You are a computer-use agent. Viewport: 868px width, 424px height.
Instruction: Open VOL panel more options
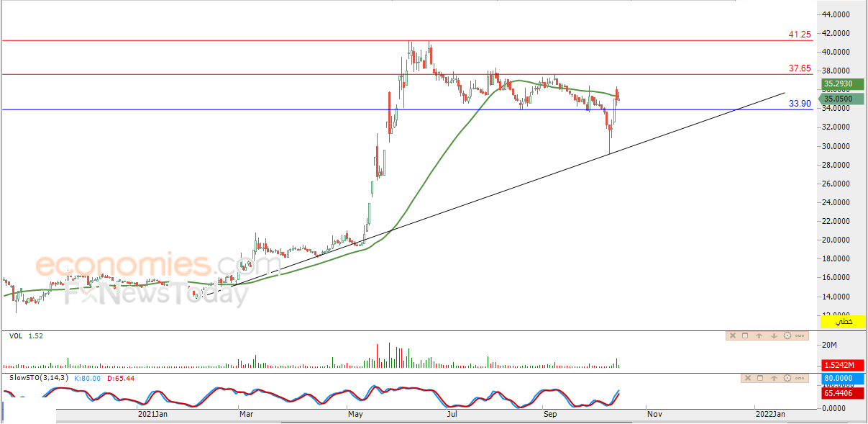coord(800,335)
